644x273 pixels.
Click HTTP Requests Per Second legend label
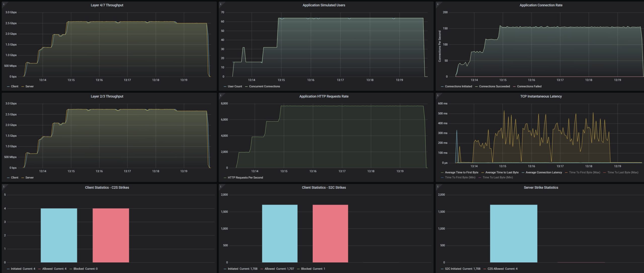coord(245,178)
